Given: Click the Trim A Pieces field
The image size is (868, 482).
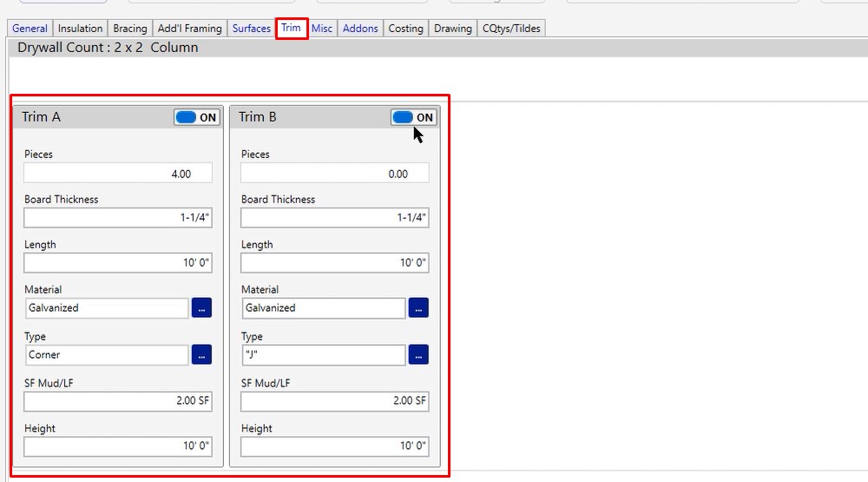Looking at the screenshot, I should coord(118,174).
